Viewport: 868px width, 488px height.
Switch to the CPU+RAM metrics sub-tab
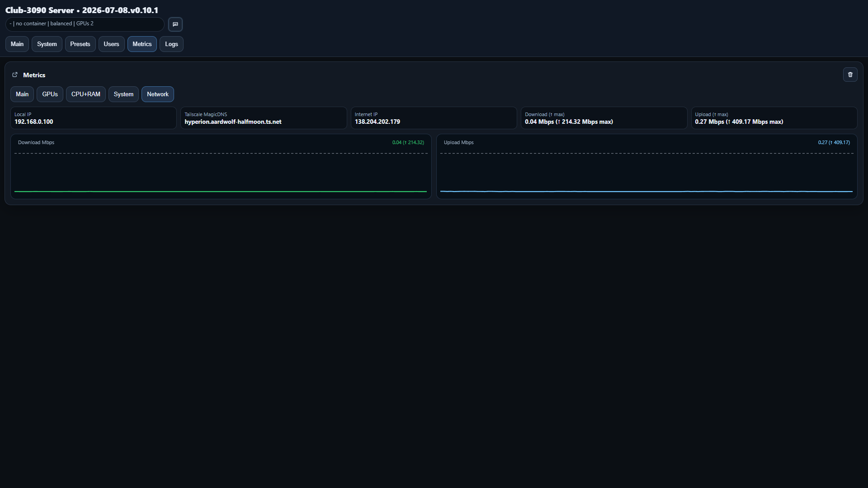tap(86, 94)
